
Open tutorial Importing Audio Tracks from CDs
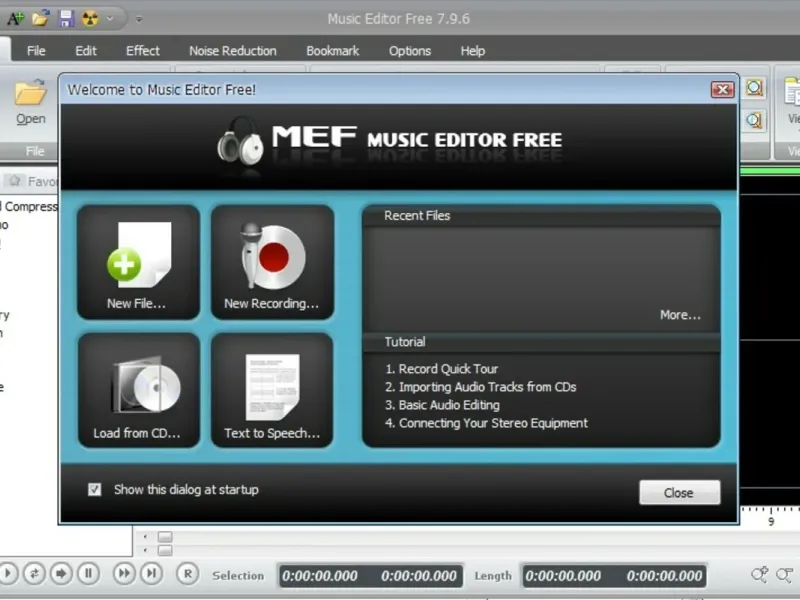click(x=481, y=387)
